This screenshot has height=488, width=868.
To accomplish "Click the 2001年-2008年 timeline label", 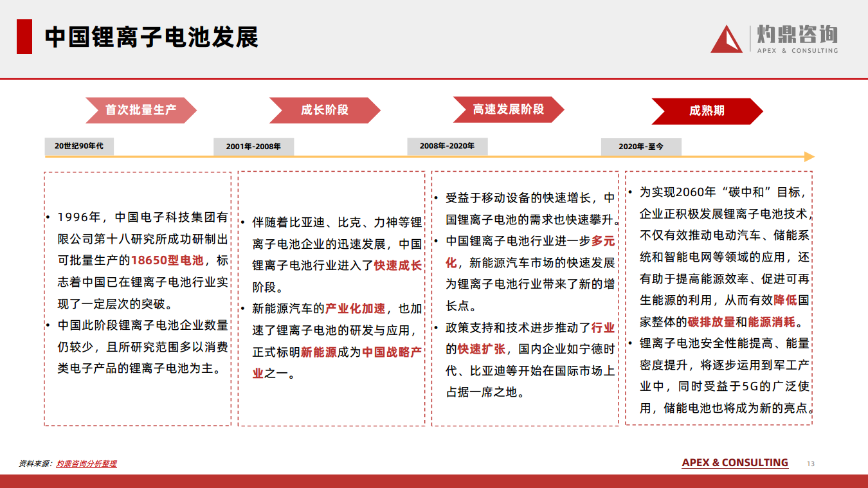I will (253, 147).
